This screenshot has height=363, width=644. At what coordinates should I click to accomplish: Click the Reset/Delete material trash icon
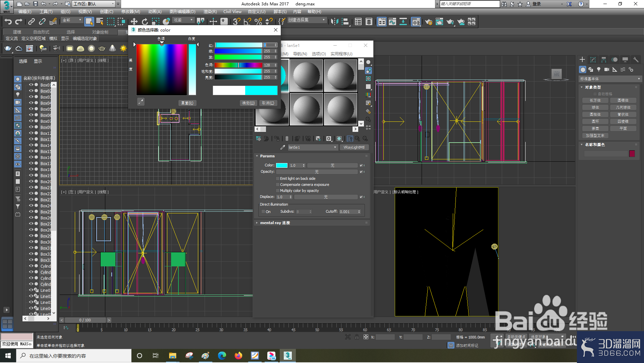pos(287,139)
